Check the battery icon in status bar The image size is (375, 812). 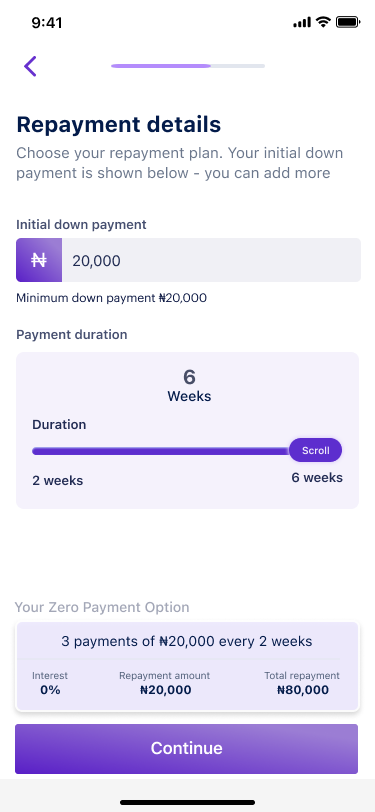(x=348, y=22)
